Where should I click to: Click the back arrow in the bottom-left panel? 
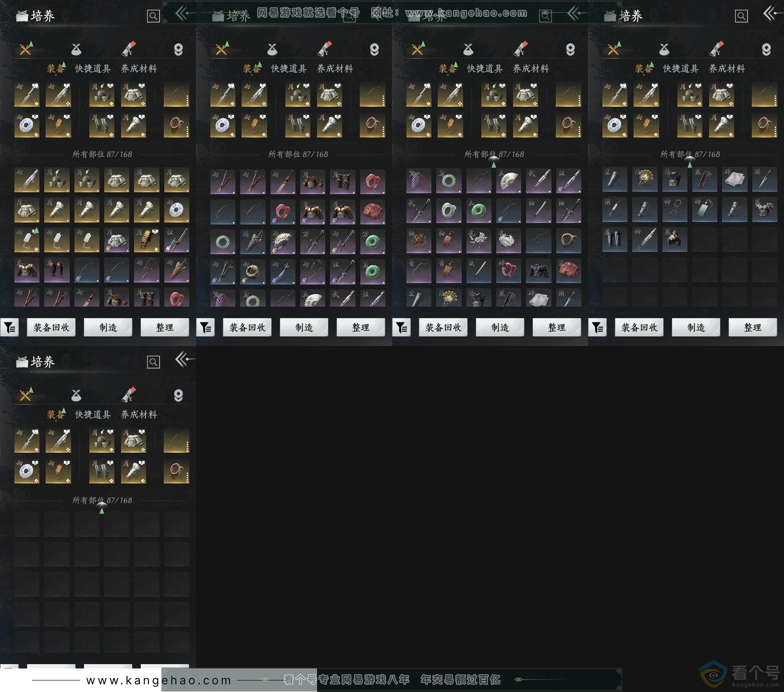click(x=184, y=359)
